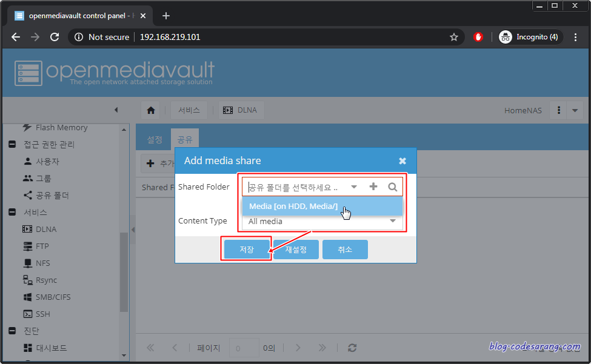This screenshot has height=364, width=591.
Task: Open the Content Type dropdown
Action: point(393,221)
